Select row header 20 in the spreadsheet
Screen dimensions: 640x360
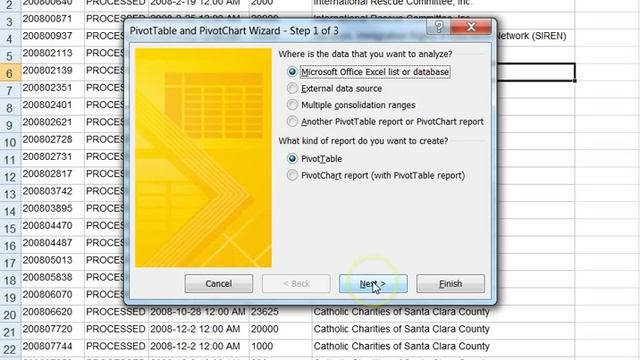pos(10,315)
